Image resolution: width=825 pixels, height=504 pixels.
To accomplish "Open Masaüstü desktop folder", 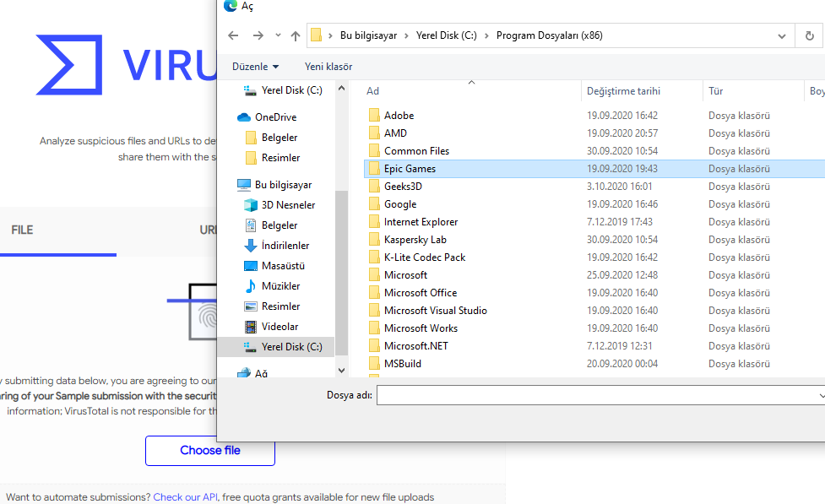I will pyautogui.click(x=274, y=266).
